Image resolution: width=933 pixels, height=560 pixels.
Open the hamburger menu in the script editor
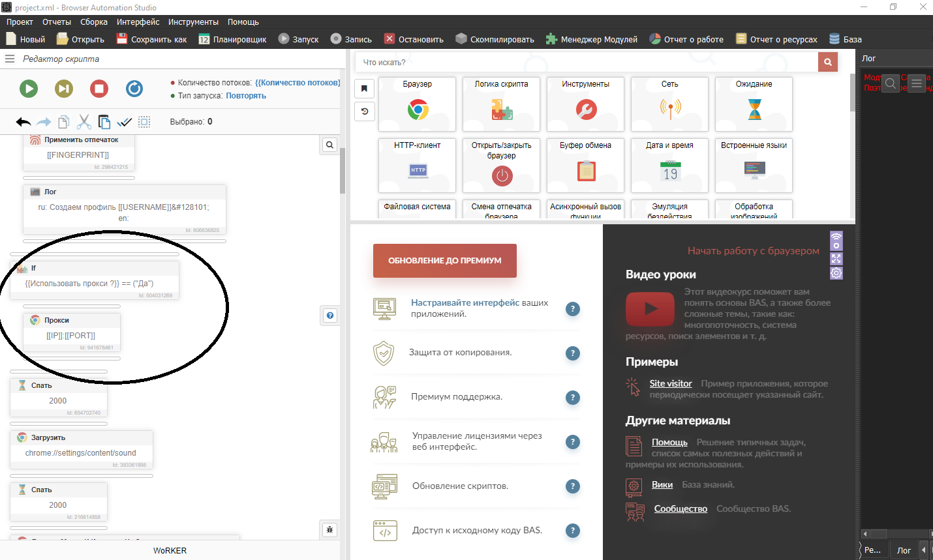[x=9, y=58]
